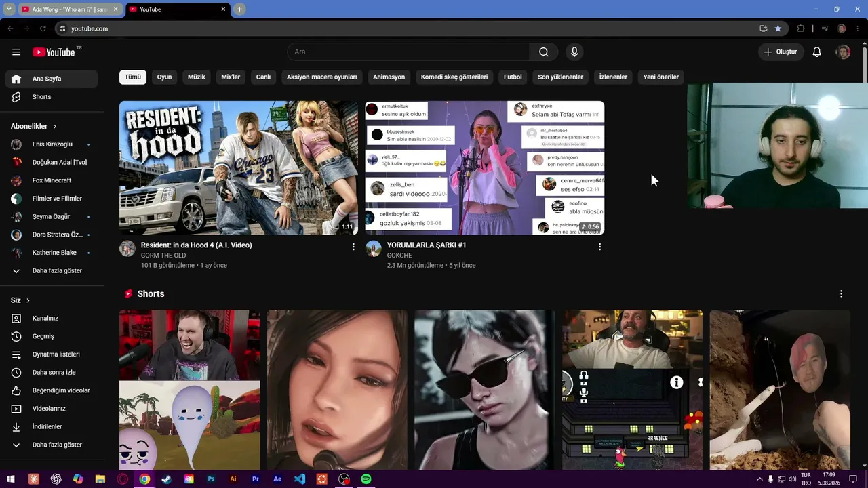Open options menu for YORUMLARLA ŞARKI #1 video
This screenshot has height=488, width=868.
599,247
